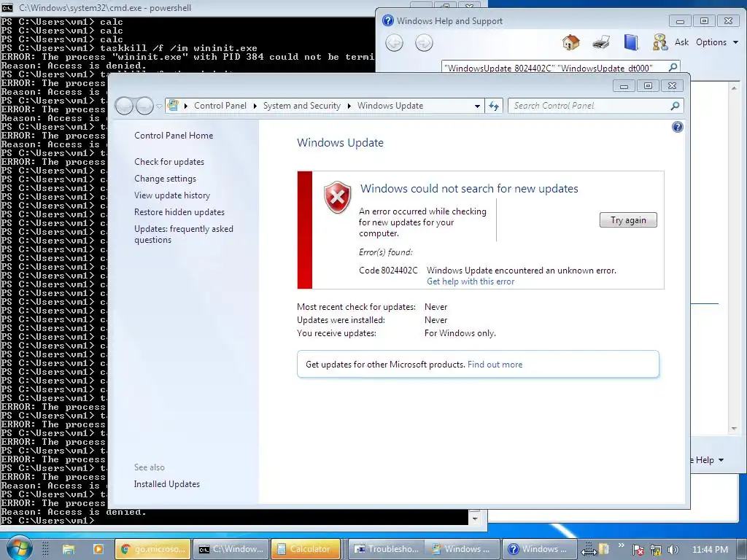Screen dimensions: 747x560
Task: Select System and Security breadcrumb
Action: tap(301, 106)
